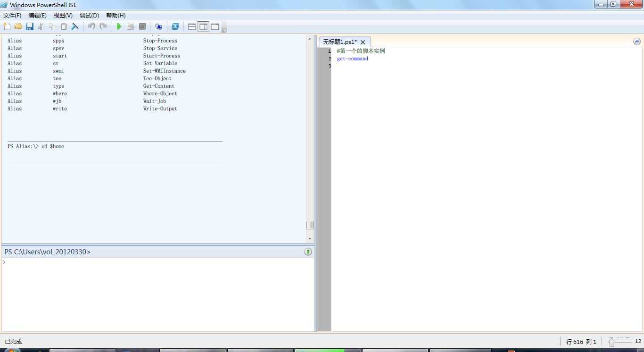The height and width of the screenshot is (352, 644).
Task: Copy the selected text
Action: click(x=52, y=26)
